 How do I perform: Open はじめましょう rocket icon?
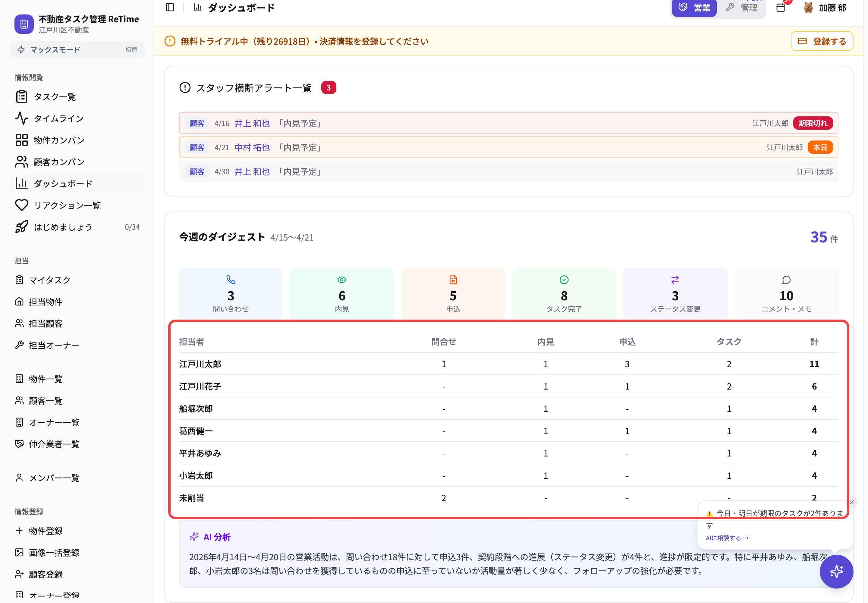(21, 227)
